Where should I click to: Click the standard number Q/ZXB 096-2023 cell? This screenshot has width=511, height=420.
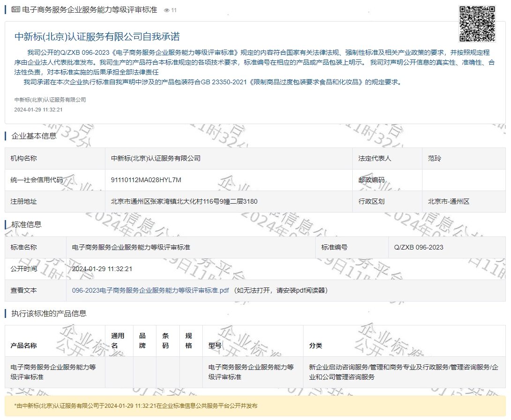(x=447, y=247)
